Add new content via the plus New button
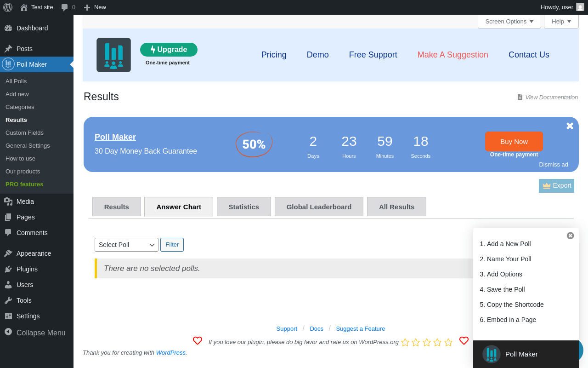This screenshot has width=588, height=368. pos(95,7)
